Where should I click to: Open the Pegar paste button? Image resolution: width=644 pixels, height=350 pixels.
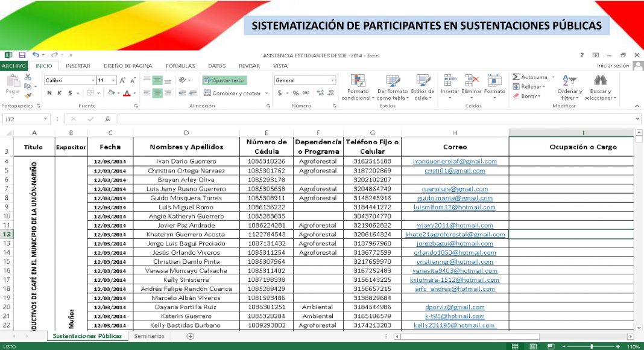click(x=13, y=86)
